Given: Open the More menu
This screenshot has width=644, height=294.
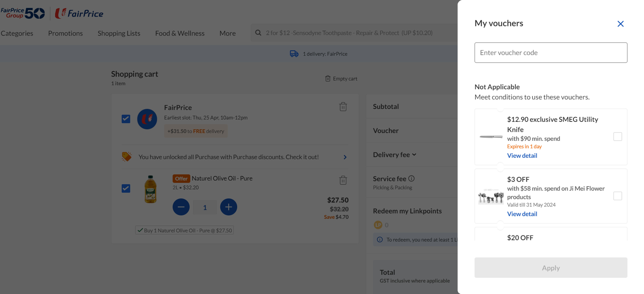Looking at the screenshot, I should coord(228,33).
